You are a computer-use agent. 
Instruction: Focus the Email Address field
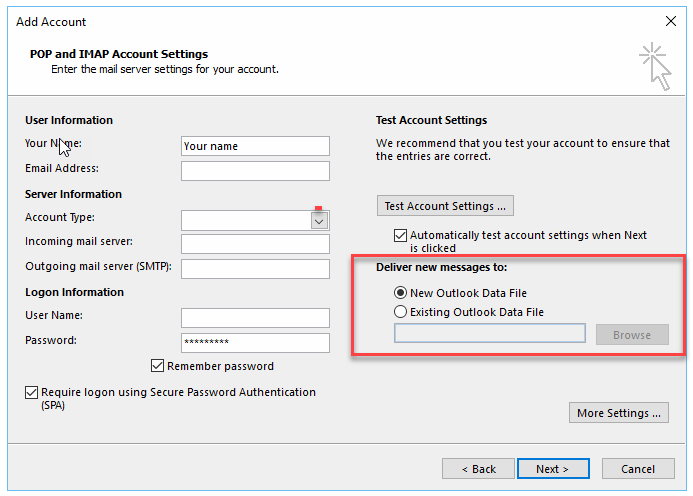click(x=255, y=171)
